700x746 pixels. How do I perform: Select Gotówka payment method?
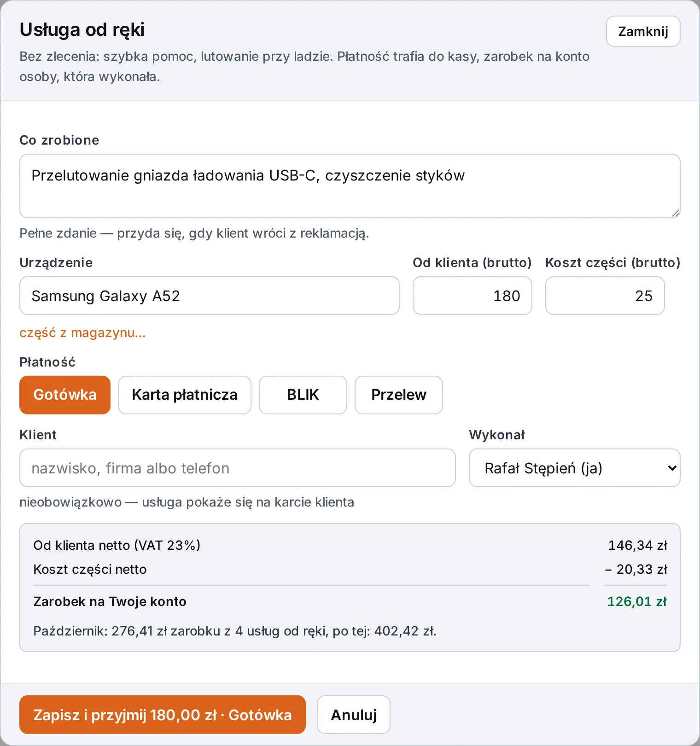pyautogui.click(x=65, y=395)
